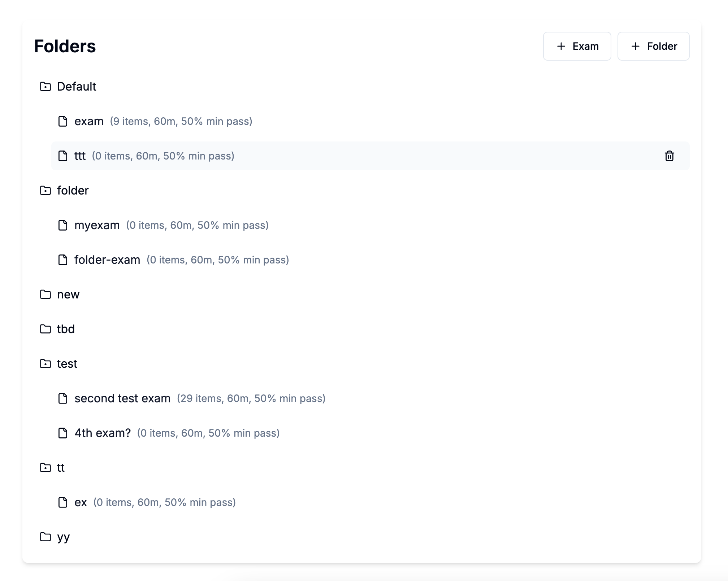This screenshot has width=728, height=581.
Task: Click the Default folder icon
Action: tap(45, 87)
